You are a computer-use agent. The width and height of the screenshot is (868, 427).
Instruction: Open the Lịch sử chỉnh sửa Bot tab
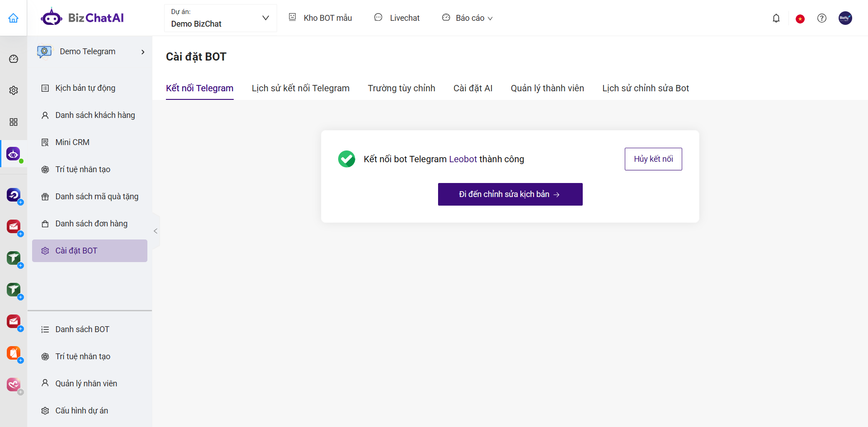coord(646,88)
